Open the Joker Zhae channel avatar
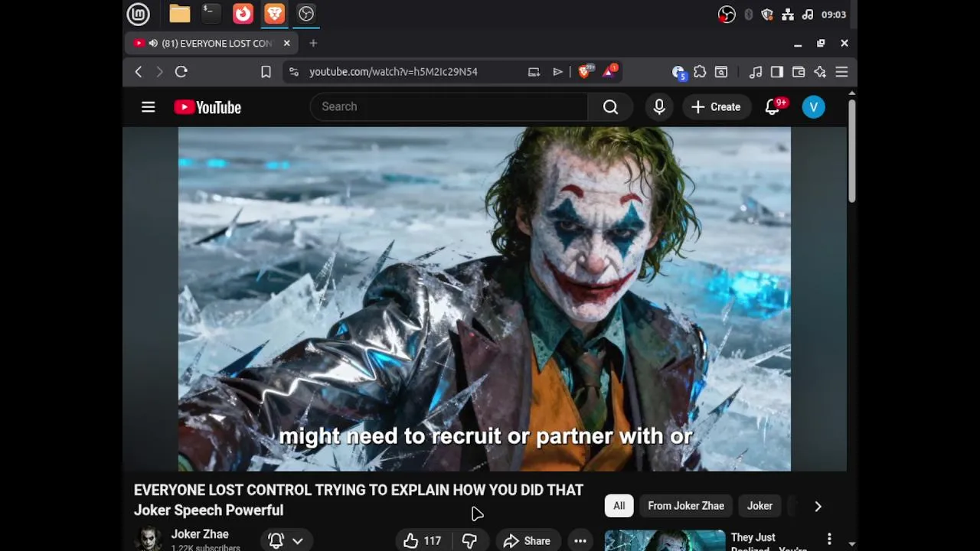 pos(149,540)
